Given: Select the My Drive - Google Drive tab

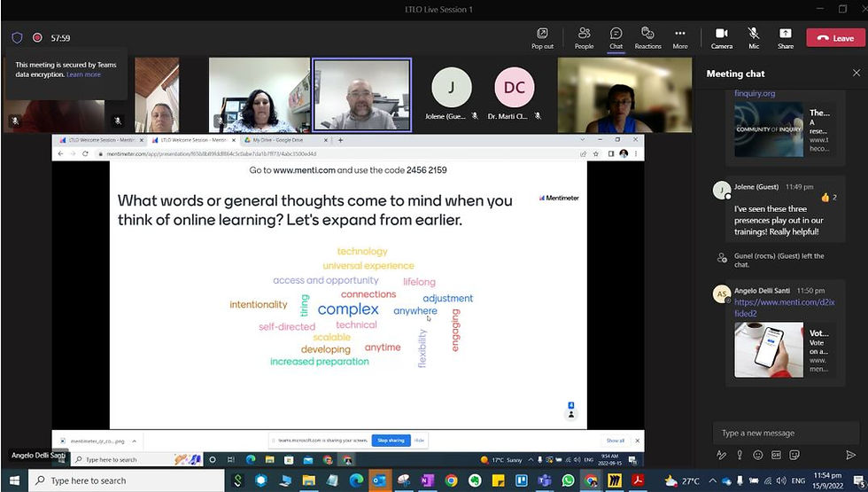Looking at the screenshot, I should 285,140.
